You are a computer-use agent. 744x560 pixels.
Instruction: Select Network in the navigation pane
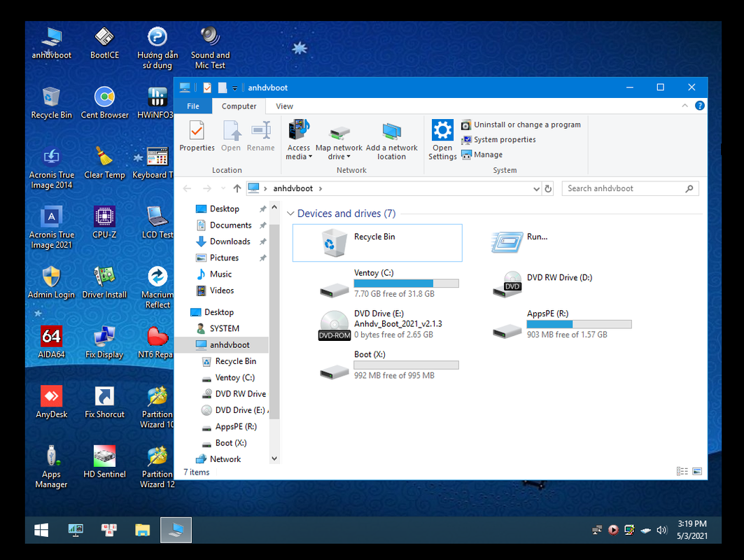pyautogui.click(x=219, y=459)
